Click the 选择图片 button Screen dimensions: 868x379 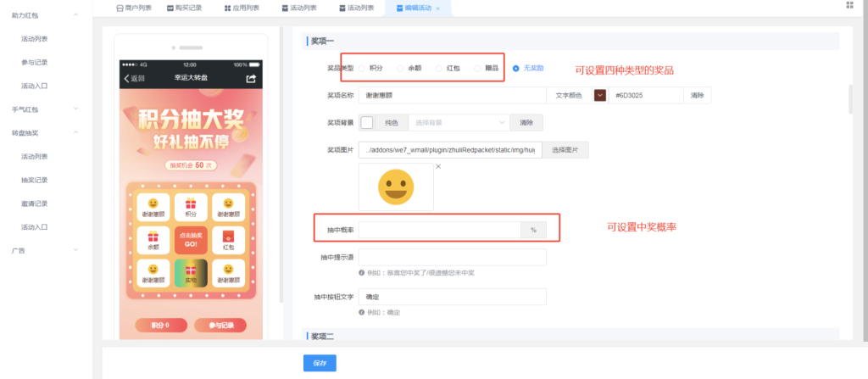tap(565, 150)
